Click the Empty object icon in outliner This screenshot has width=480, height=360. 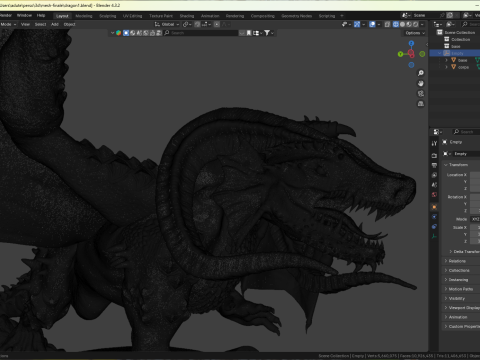coord(447,53)
